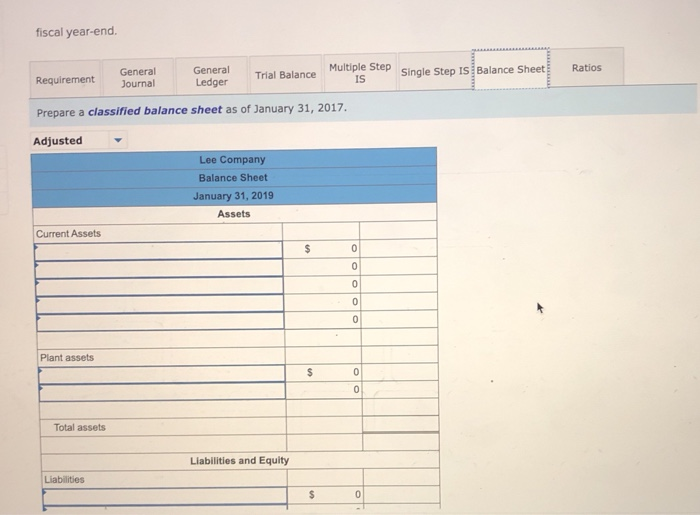Select the Balance Sheet tab
This screenshot has height=515, width=700.
511,69
